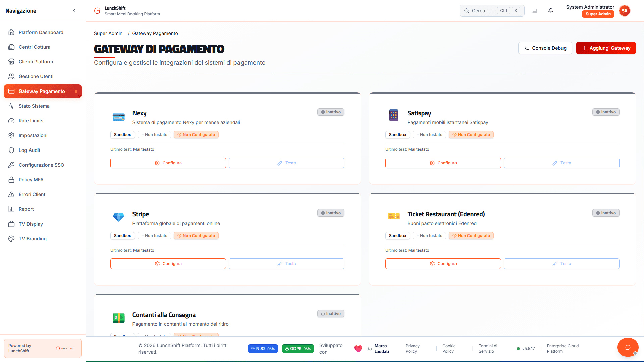Open Configurazione SSO menu item
644x362 pixels.
click(41, 165)
